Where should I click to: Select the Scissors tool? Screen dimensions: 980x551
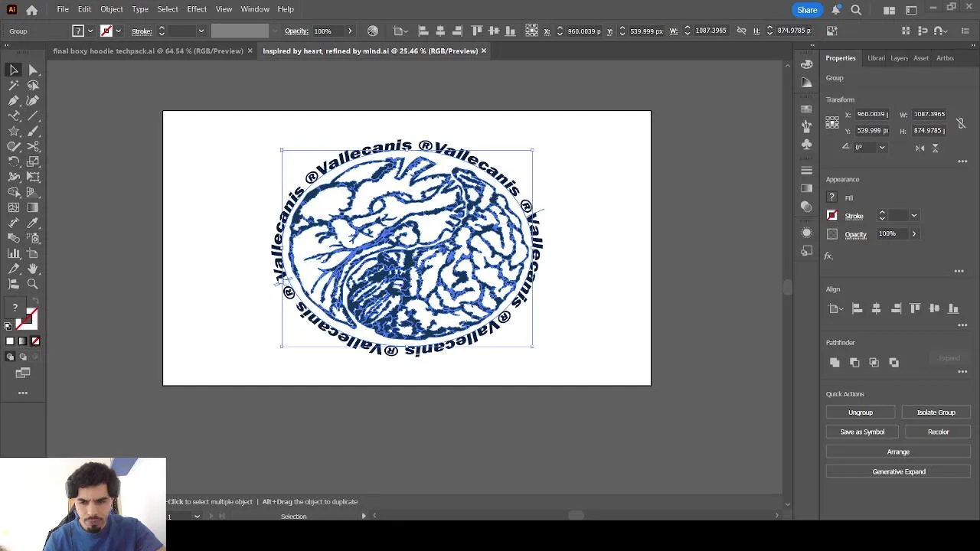point(33,146)
